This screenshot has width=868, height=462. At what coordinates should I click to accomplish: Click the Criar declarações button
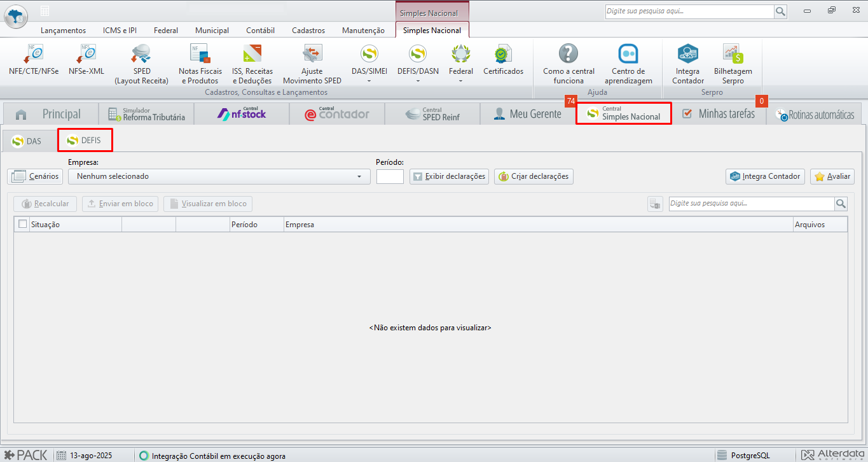click(x=534, y=176)
